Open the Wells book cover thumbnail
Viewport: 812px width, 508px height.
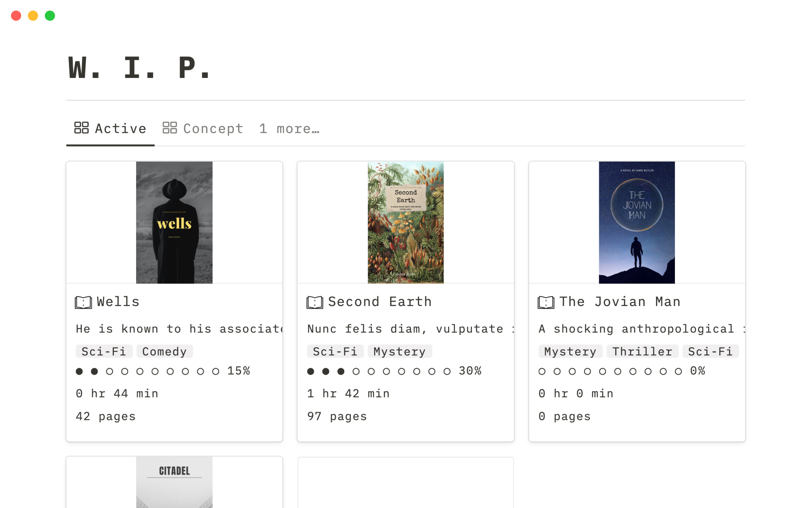pyautogui.click(x=174, y=222)
